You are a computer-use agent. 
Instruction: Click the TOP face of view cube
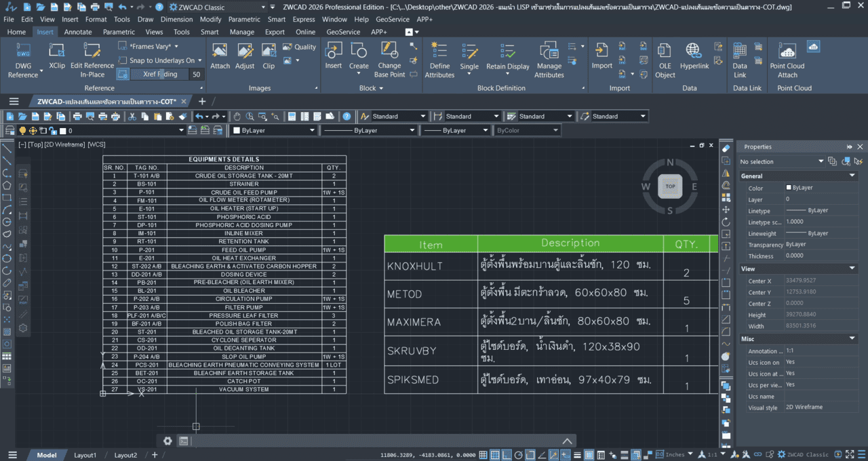tap(670, 186)
